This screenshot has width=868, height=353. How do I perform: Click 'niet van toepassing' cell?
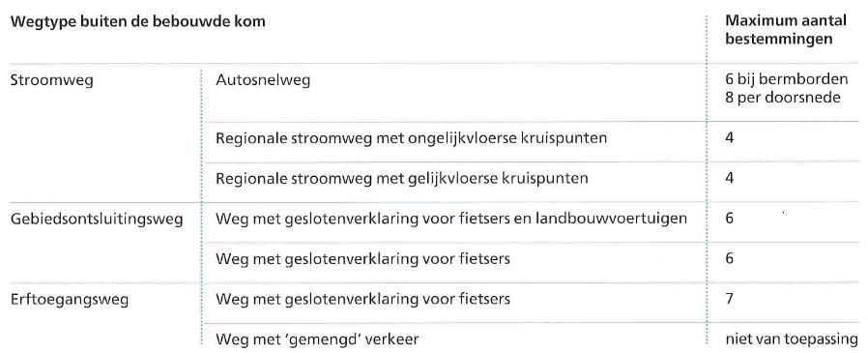click(793, 338)
